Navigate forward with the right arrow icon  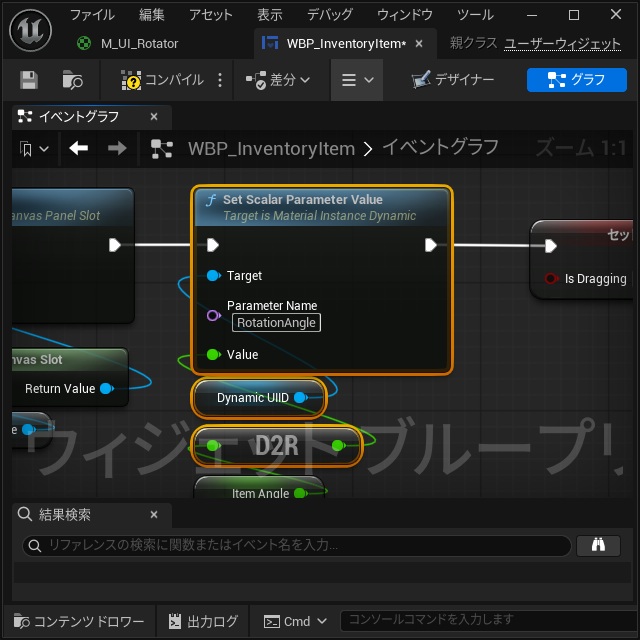coord(117,148)
